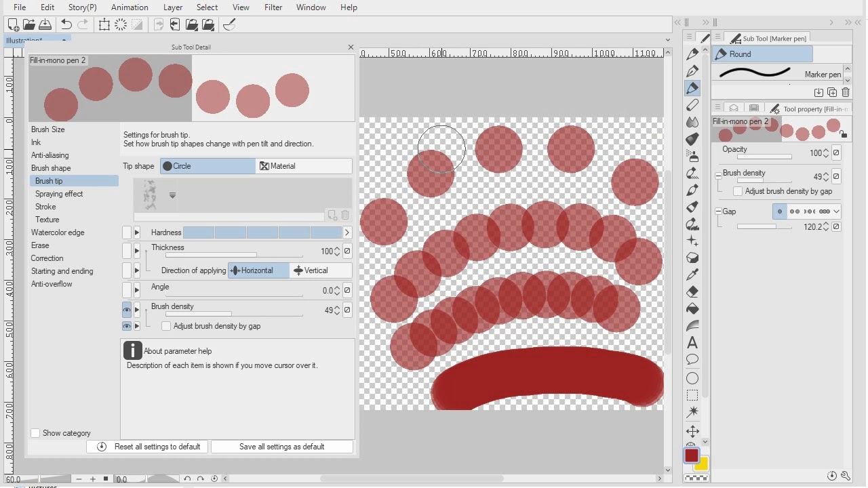Select Round sub tool
Image resolution: width=868 pixels, height=488 pixels.
pos(762,54)
